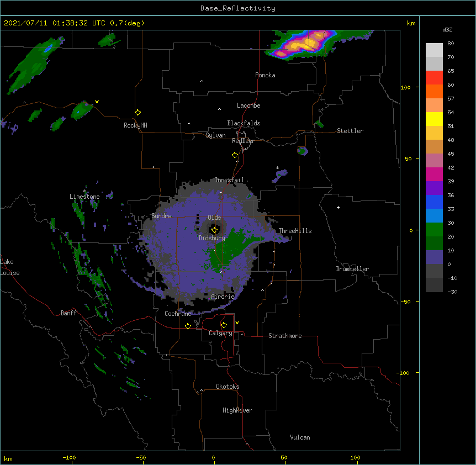The image size is (476, 465).
Task: Click the 50 tick on the bottom axis
Action: point(284,458)
